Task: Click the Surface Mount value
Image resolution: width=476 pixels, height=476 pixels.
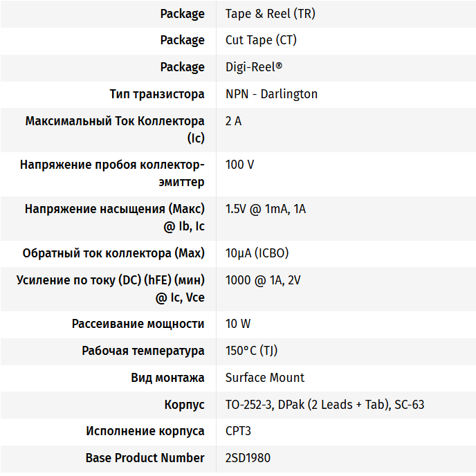Action: coord(265,378)
